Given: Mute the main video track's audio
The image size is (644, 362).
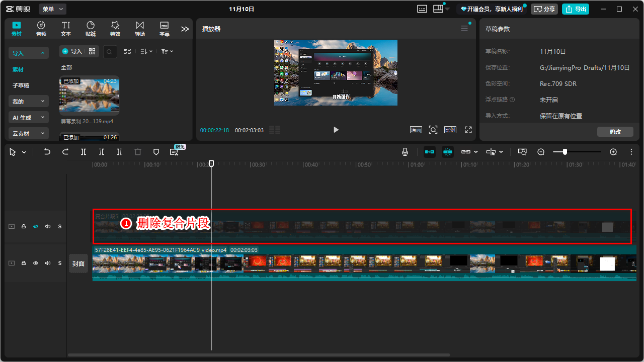Looking at the screenshot, I should click(x=48, y=263).
